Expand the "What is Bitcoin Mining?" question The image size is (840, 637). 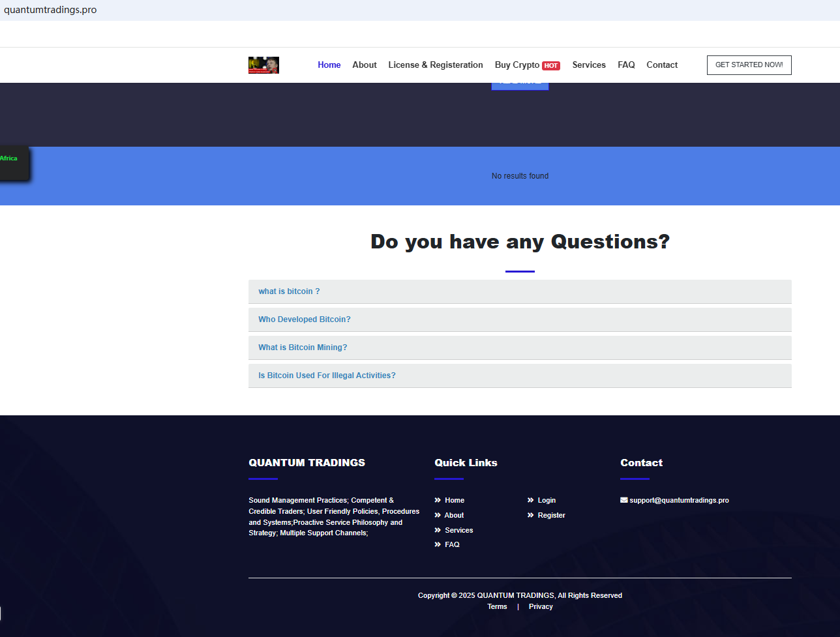click(x=520, y=348)
